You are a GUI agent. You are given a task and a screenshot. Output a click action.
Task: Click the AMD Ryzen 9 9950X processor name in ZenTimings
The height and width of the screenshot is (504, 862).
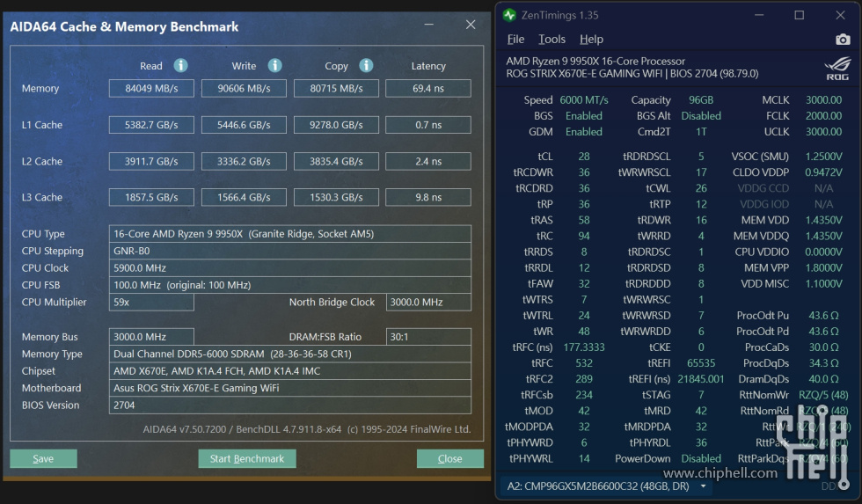pyautogui.click(x=595, y=61)
